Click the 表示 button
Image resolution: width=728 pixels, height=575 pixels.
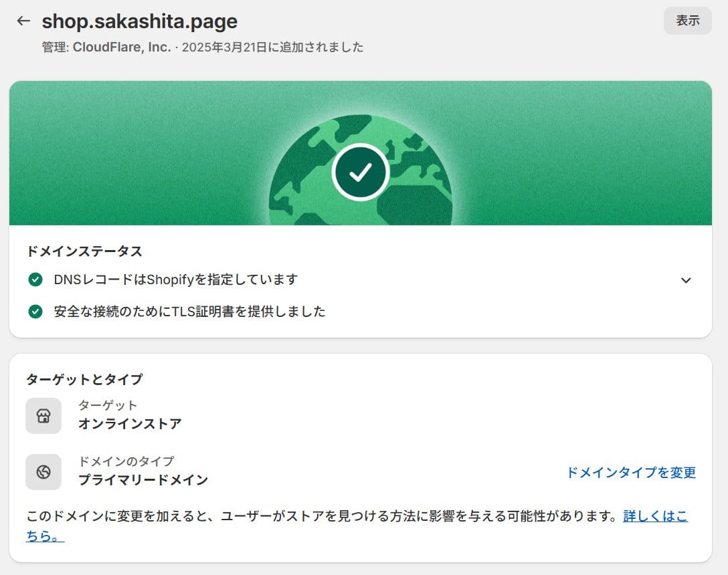[688, 21]
